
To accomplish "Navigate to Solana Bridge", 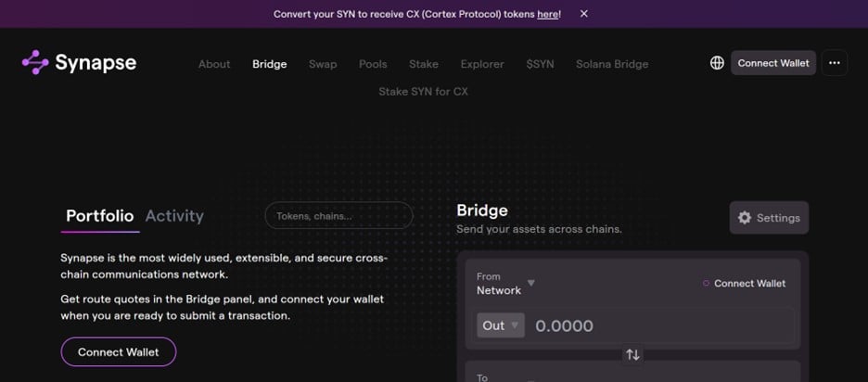I will click(612, 64).
